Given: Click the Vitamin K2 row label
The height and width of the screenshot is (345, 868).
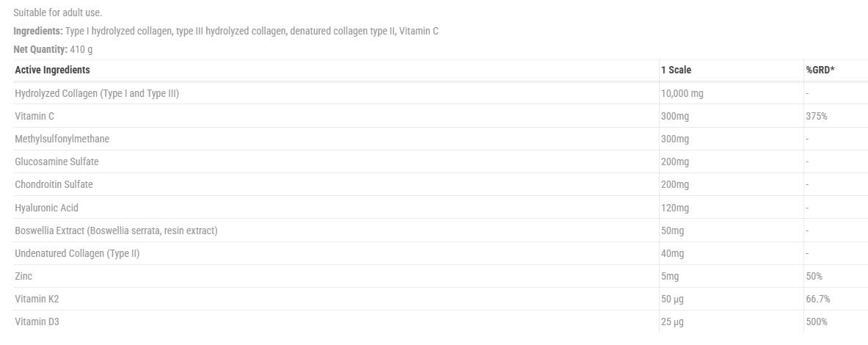Looking at the screenshot, I should click(37, 299).
